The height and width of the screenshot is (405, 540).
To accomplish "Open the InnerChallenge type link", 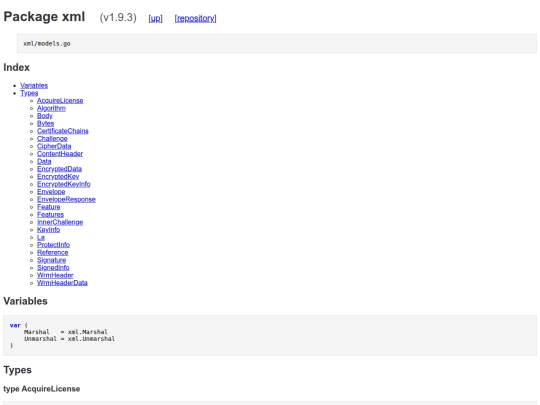I will [x=60, y=222].
